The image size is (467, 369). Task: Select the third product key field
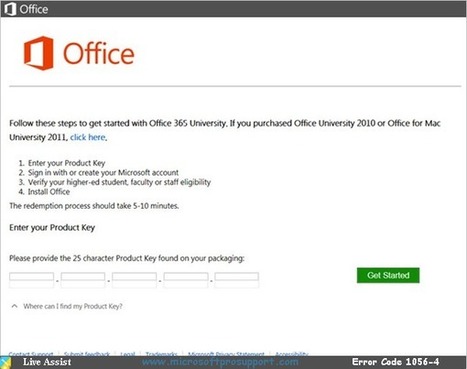pyautogui.click(x=134, y=277)
